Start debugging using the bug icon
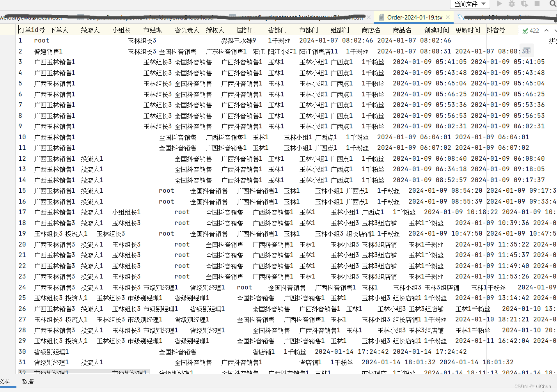The image size is (557, 392). click(512, 4)
